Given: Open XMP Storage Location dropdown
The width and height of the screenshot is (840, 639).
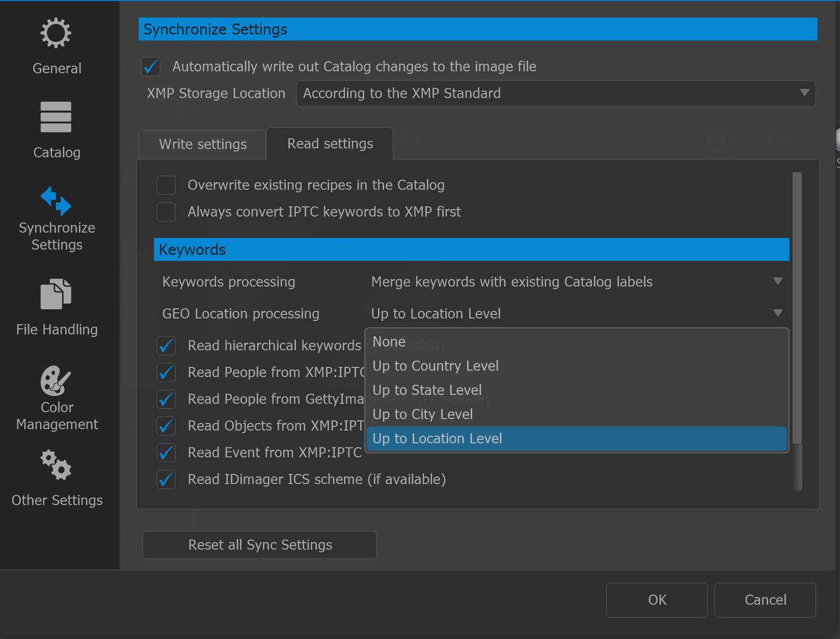Looking at the screenshot, I should tap(556, 93).
